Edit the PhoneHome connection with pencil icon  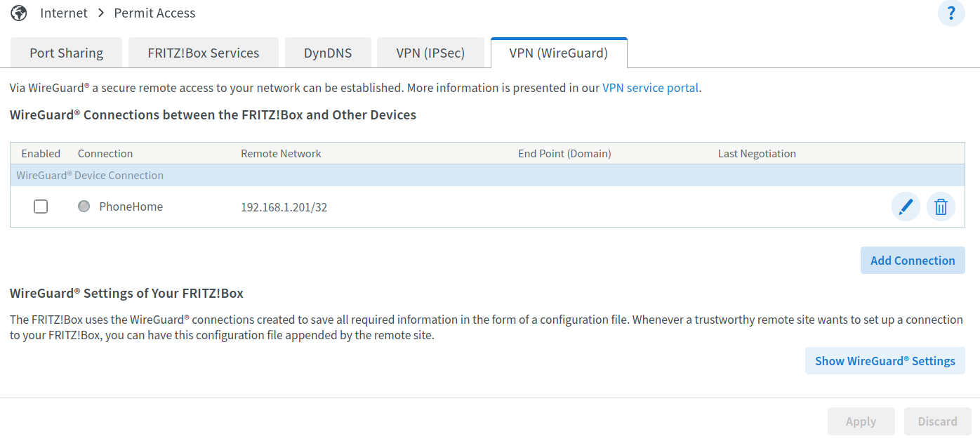pyautogui.click(x=906, y=207)
